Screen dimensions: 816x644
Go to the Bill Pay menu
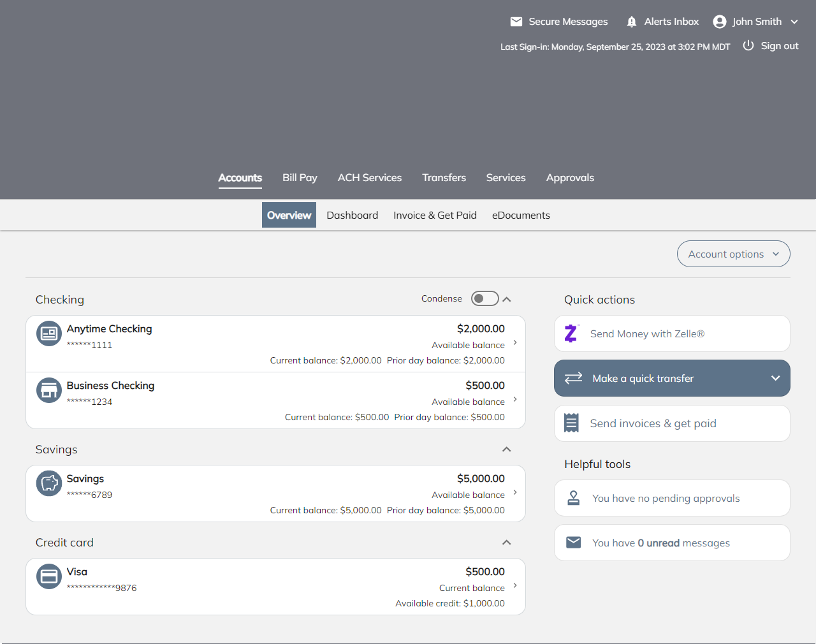click(x=300, y=178)
